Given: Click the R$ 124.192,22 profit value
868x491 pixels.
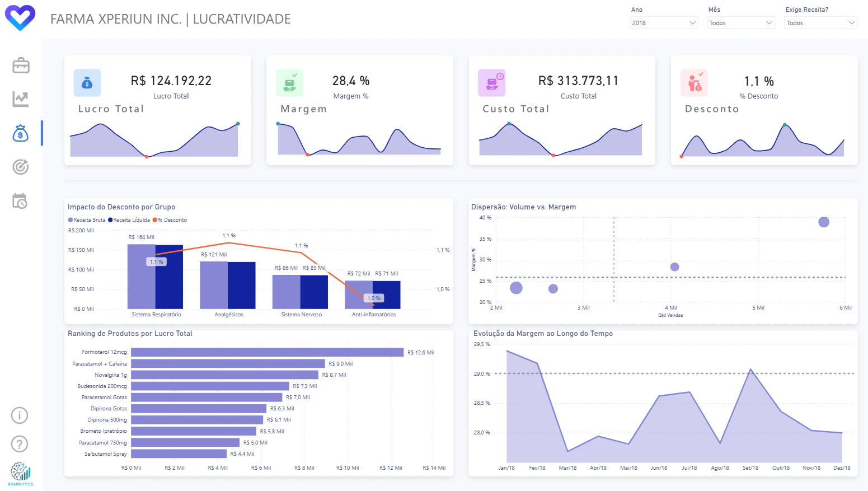Looking at the screenshot, I should pos(171,81).
